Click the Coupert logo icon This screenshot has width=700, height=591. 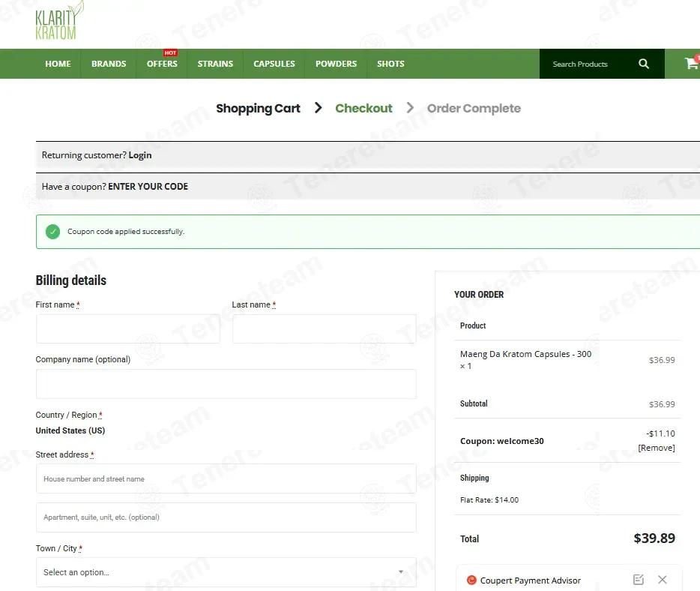click(471, 580)
